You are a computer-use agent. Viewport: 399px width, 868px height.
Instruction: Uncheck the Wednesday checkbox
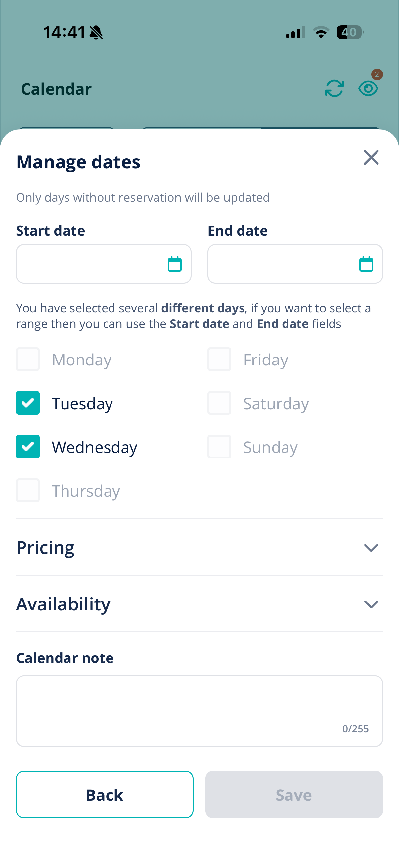coord(27,447)
